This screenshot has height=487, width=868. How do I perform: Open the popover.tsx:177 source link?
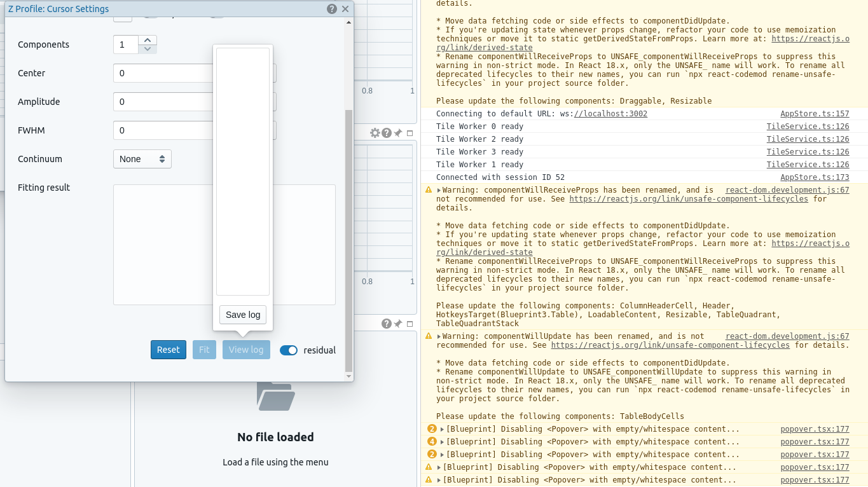[x=815, y=429]
